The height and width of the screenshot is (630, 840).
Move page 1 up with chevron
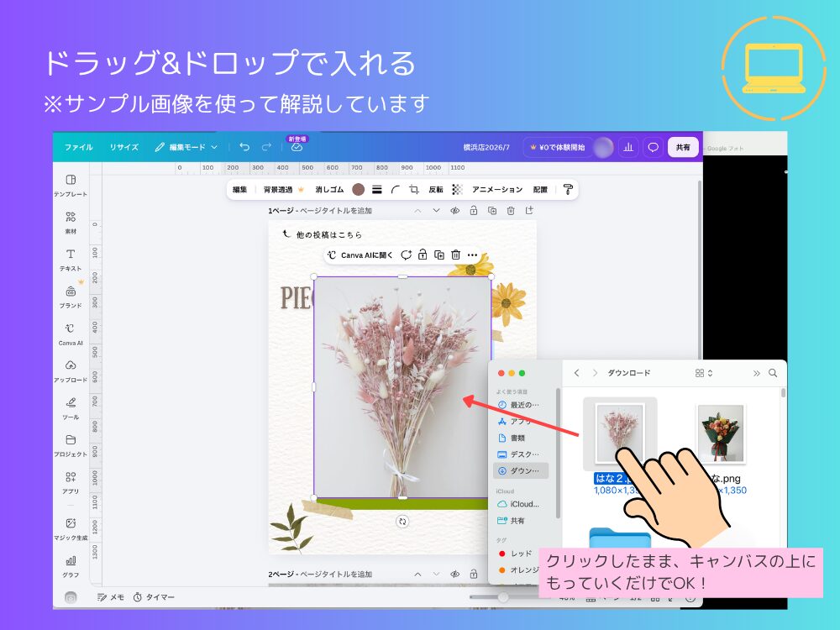click(x=417, y=211)
